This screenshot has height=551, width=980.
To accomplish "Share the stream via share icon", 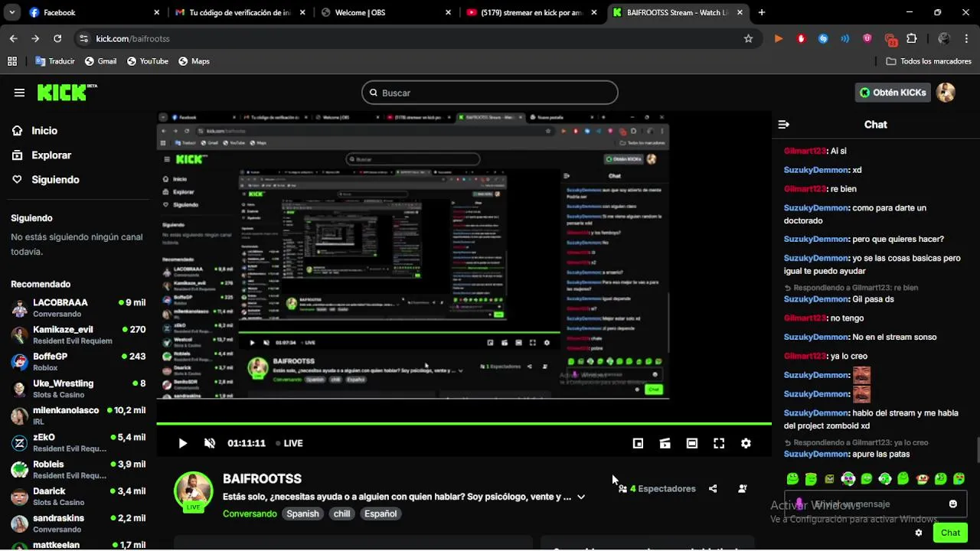I will tap(713, 489).
